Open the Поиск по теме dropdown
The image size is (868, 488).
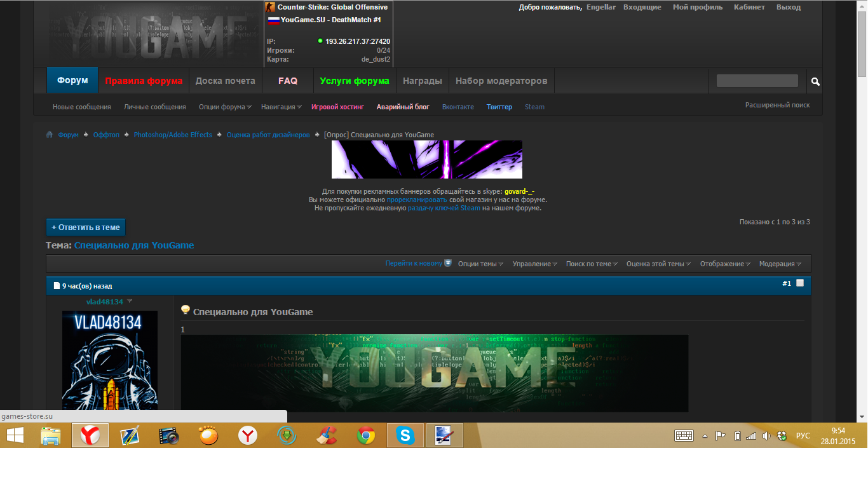pyautogui.click(x=592, y=264)
